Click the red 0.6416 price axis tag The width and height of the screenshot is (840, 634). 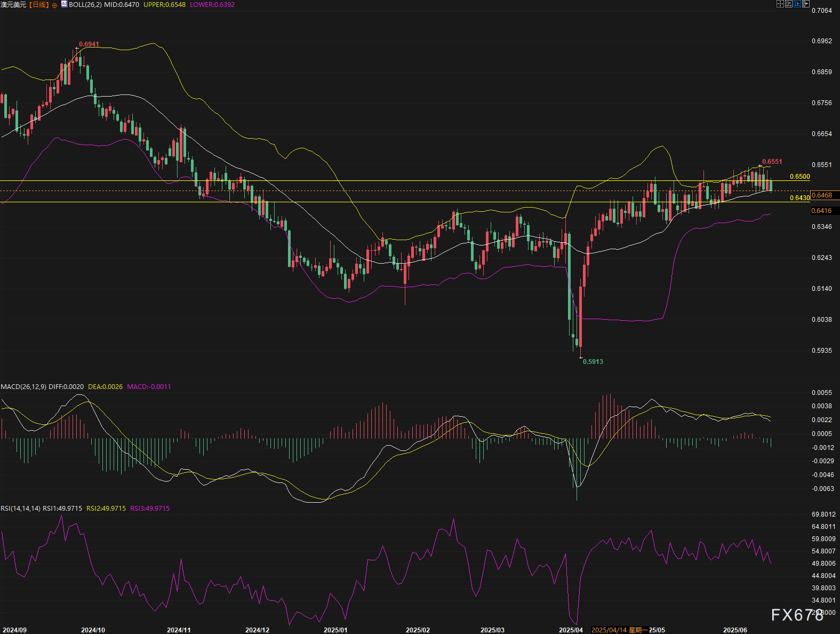822,211
